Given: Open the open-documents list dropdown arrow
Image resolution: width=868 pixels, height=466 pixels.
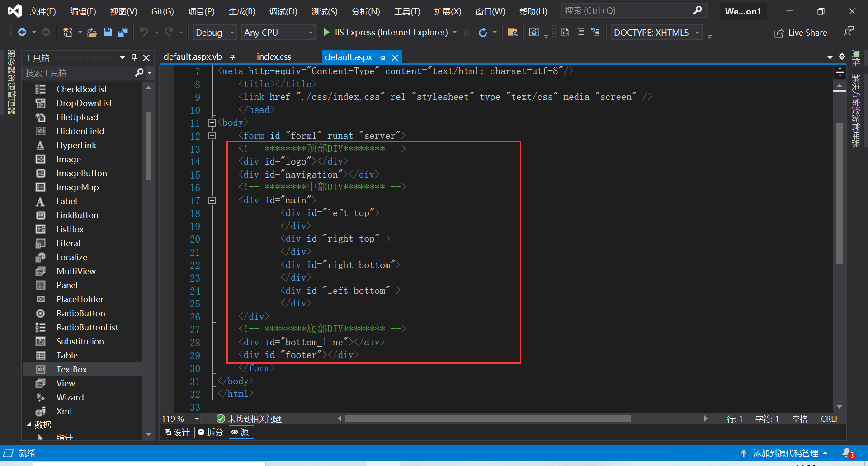Looking at the screenshot, I should pos(830,57).
